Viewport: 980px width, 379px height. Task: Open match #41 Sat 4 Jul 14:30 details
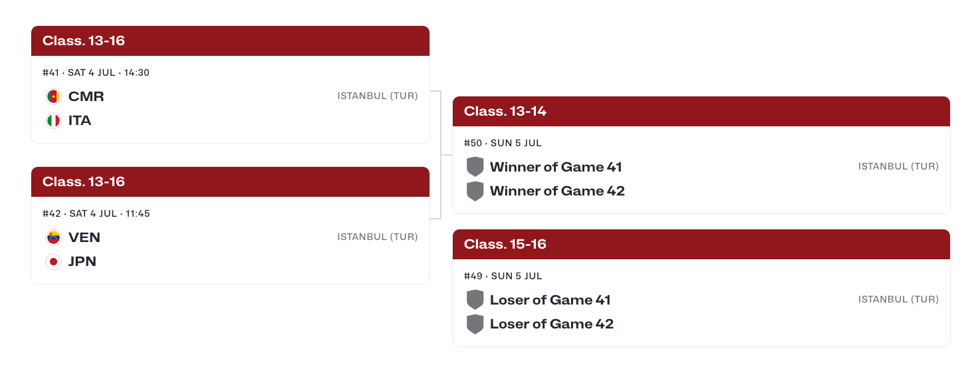(96, 72)
